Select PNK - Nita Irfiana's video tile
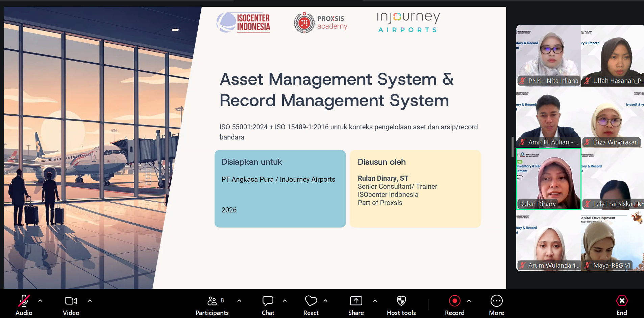The image size is (644, 318). tap(548, 56)
